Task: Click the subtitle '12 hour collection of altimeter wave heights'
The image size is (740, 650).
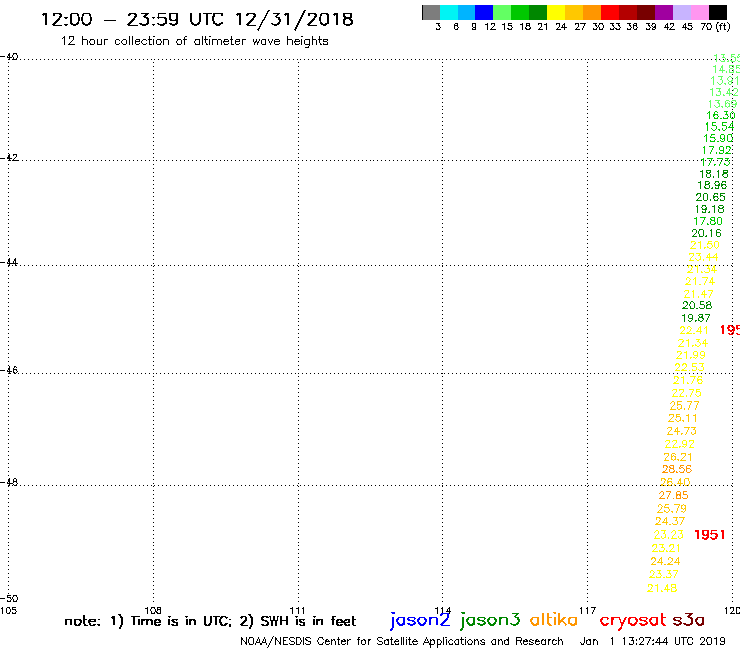Action: [x=194, y=41]
